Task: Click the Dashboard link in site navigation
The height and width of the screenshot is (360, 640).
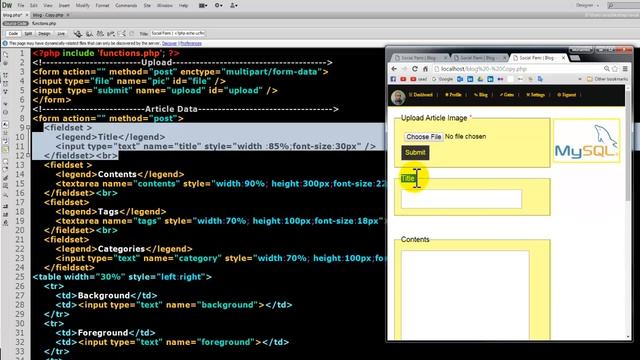Action: 421,95
